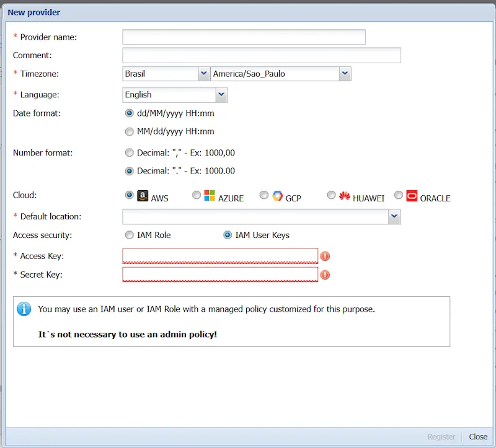
Task: Expand the Default location dropdown
Action: point(394,216)
